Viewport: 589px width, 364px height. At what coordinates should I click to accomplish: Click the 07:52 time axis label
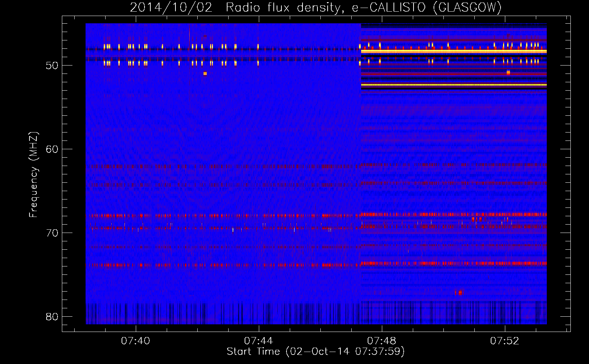tap(505, 341)
